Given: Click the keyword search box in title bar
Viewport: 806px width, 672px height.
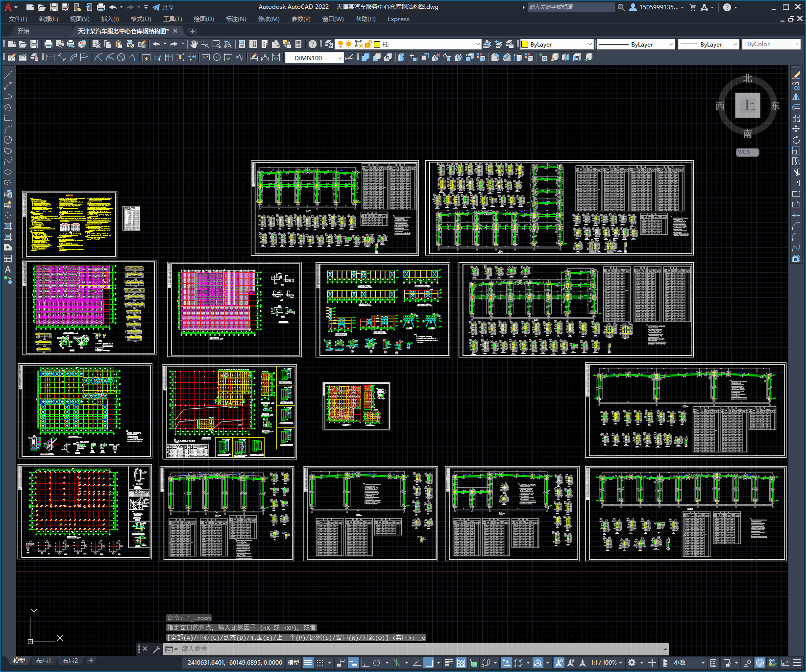Looking at the screenshot, I should point(571,7).
